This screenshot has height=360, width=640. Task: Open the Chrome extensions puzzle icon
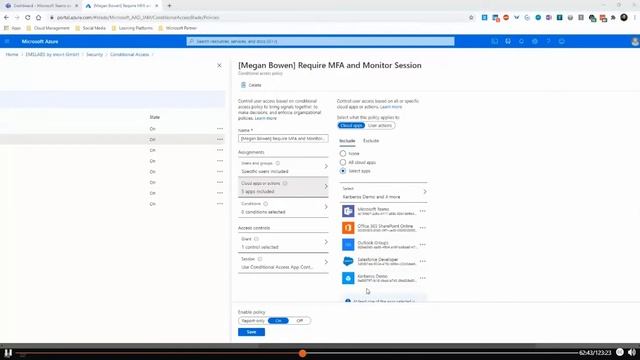[x=613, y=18]
